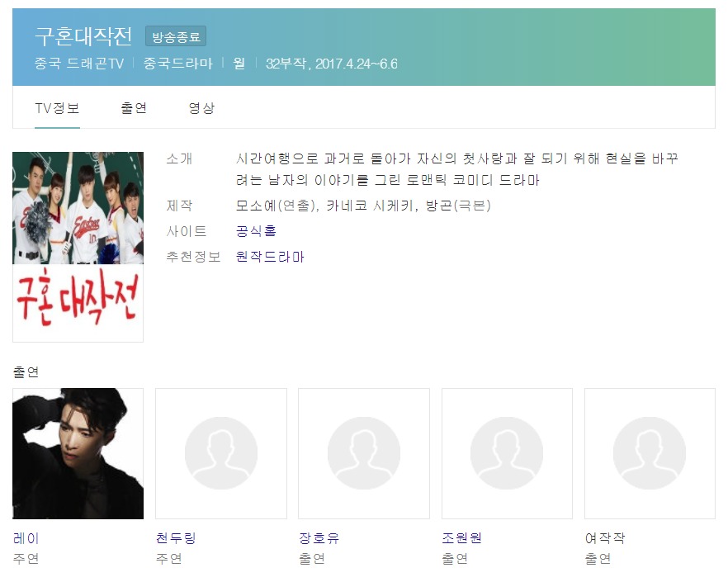Click 조원원's placeholder avatar icon
Screen dimensions: 728x582
click(x=507, y=453)
